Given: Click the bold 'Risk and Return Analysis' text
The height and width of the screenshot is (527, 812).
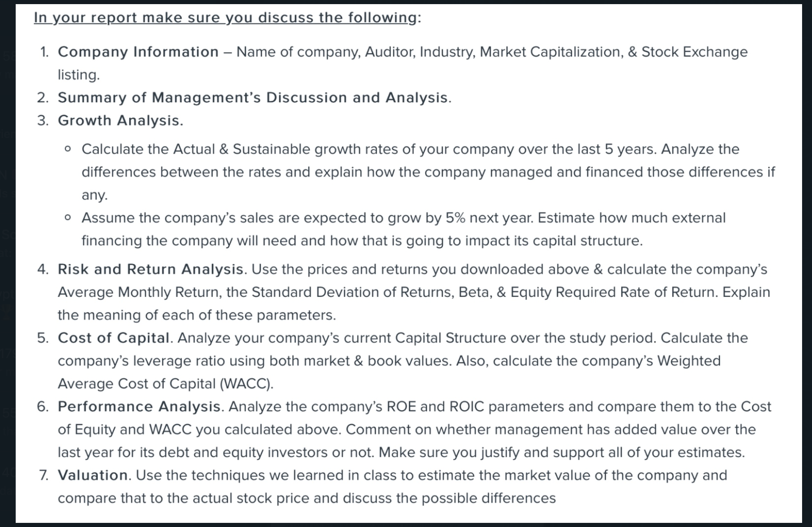Looking at the screenshot, I should coord(150,269).
